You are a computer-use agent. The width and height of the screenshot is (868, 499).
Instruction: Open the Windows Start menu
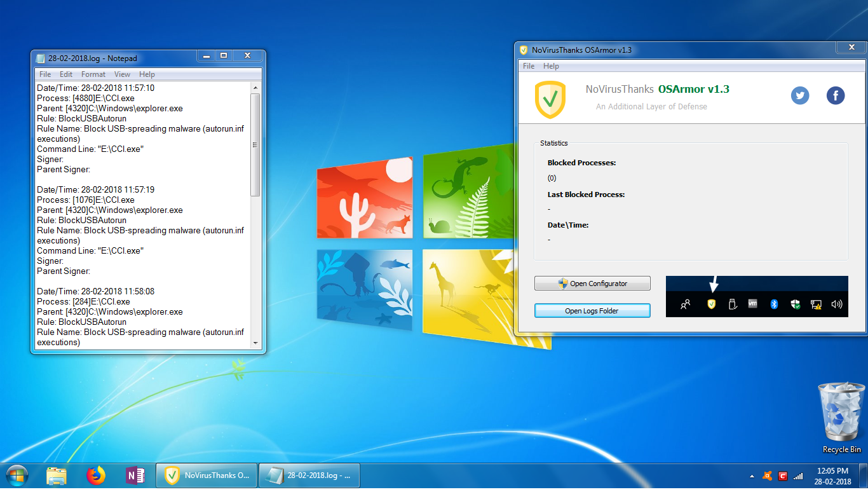tap(17, 475)
